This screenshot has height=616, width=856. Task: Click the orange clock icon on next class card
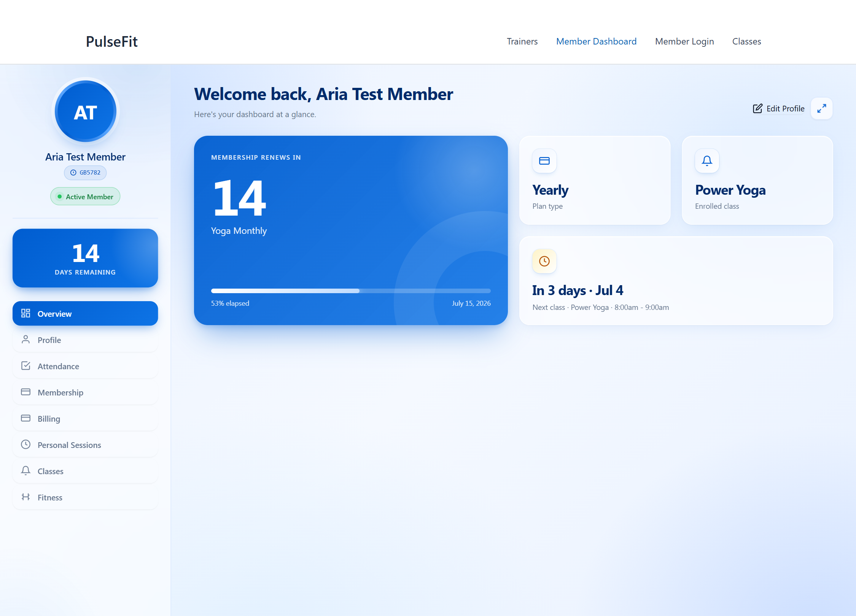click(x=544, y=261)
